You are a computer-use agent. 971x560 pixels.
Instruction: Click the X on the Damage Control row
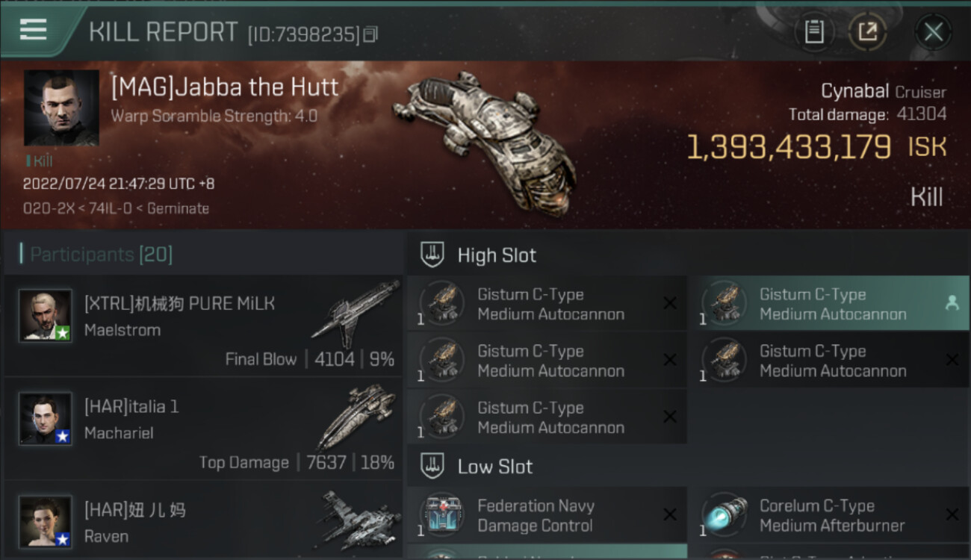[670, 515]
